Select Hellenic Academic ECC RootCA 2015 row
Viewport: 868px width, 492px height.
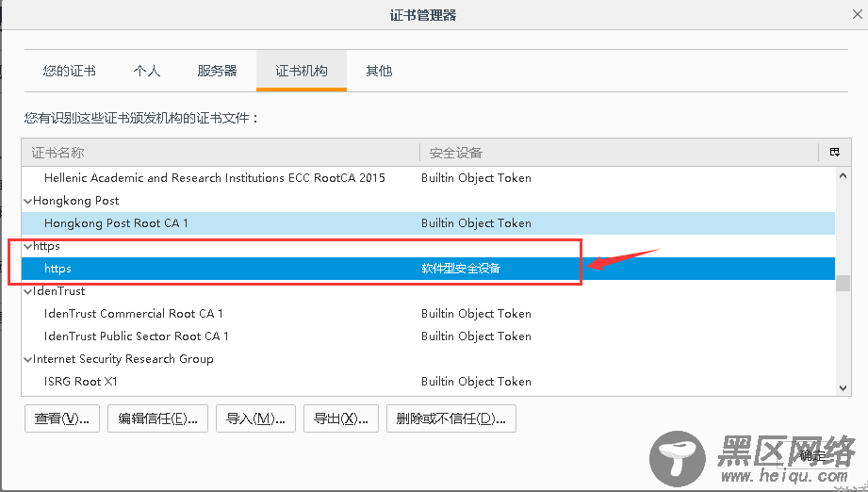coord(428,177)
